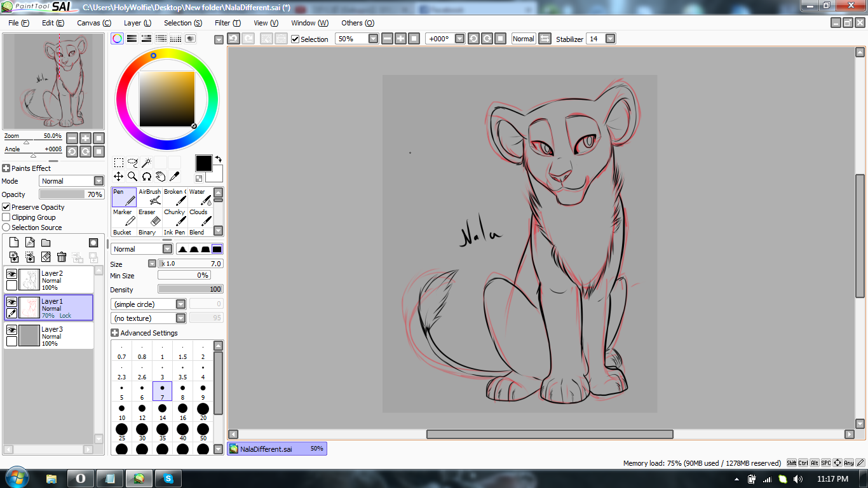The height and width of the screenshot is (488, 868).
Task: Show the scratchpad panel
Action: (x=191, y=39)
